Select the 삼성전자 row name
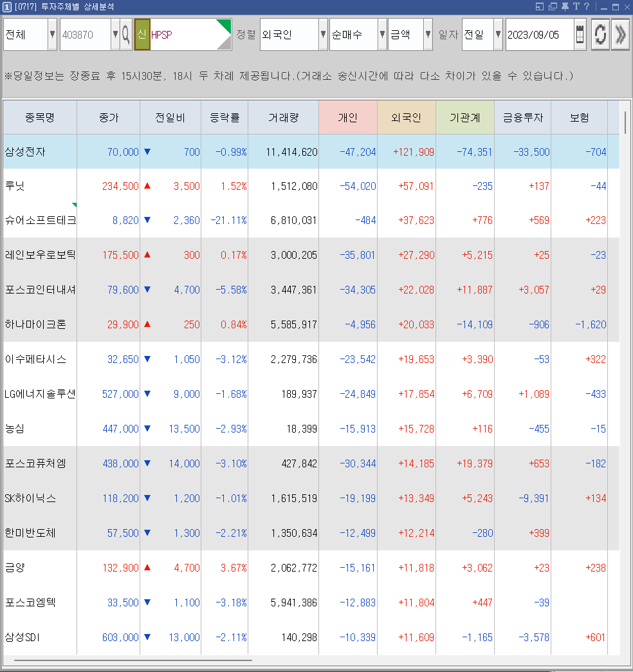 25,152
